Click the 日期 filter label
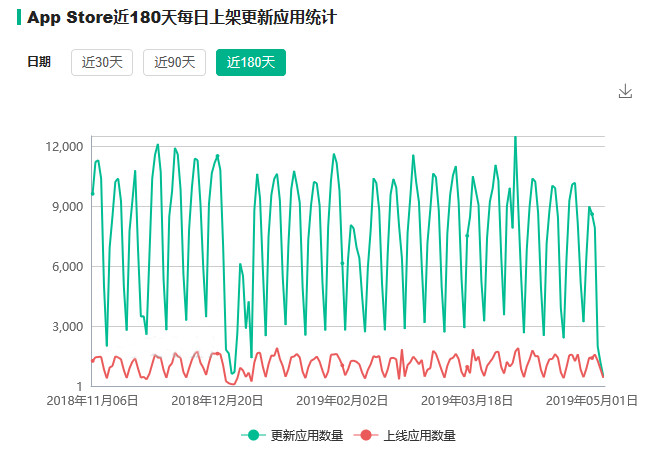Image resolution: width=652 pixels, height=452 pixels. [39, 62]
